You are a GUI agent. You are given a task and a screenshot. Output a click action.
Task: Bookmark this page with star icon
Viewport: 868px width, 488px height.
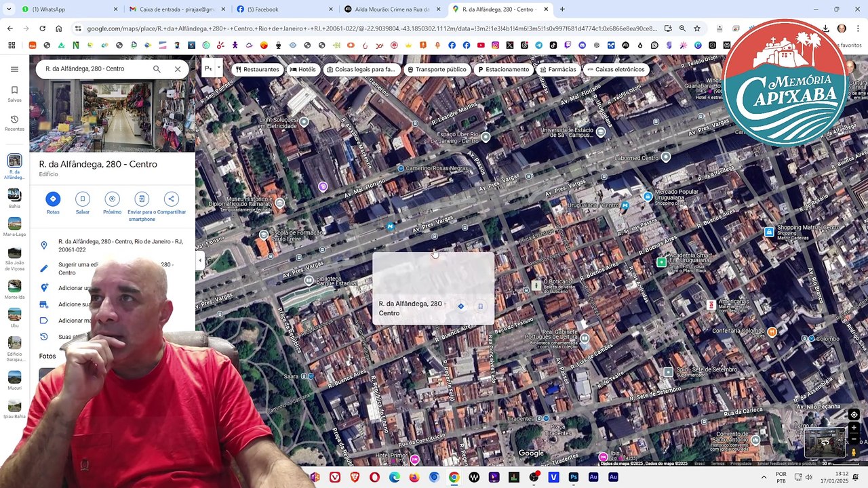(696, 28)
